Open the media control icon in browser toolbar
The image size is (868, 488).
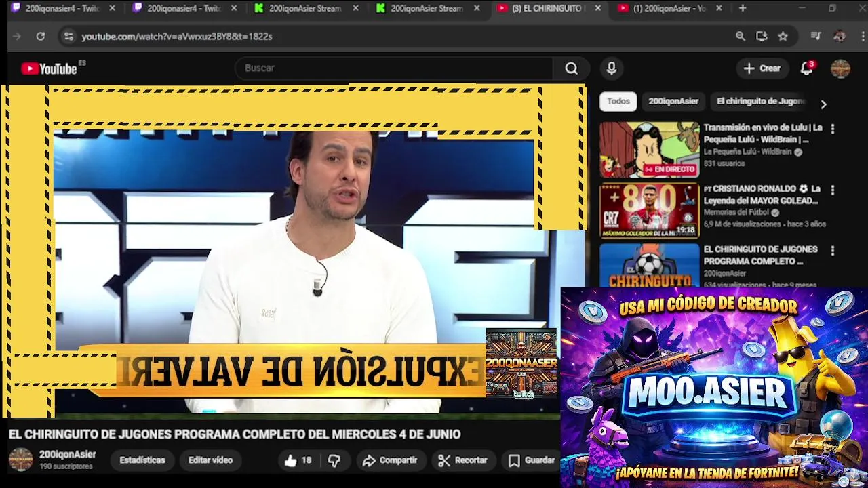click(x=816, y=37)
